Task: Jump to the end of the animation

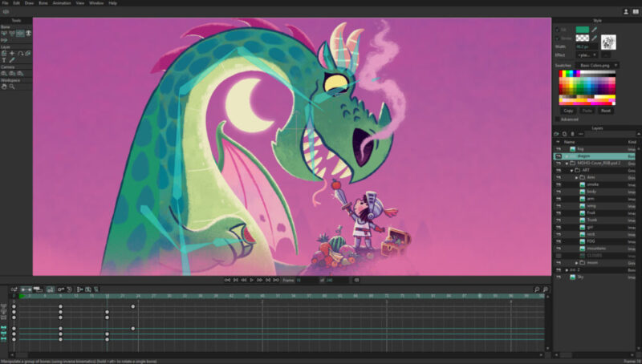Action: (x=276, y=280)
